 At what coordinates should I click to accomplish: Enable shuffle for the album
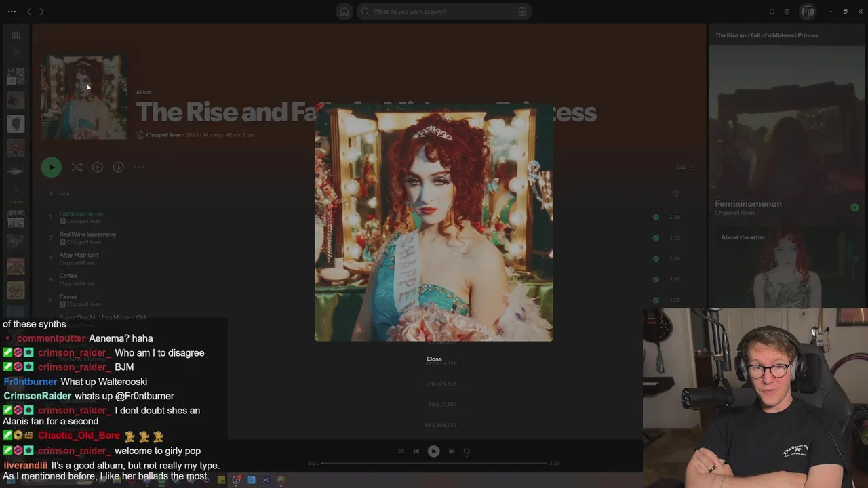[x=77, y=167]
